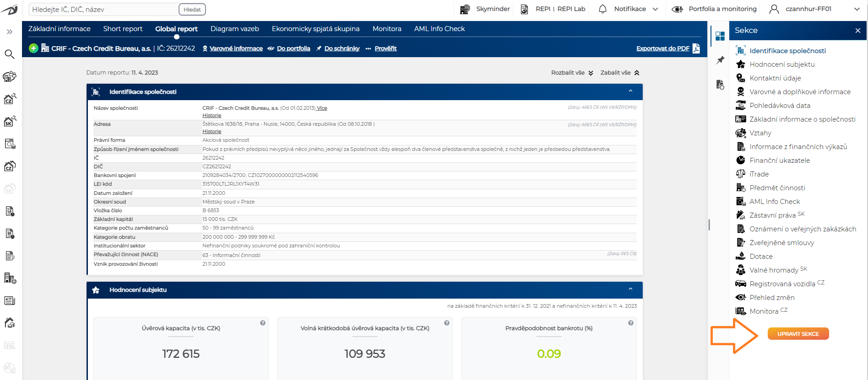
Task: Open Více link next to company name
Action: 322,108
